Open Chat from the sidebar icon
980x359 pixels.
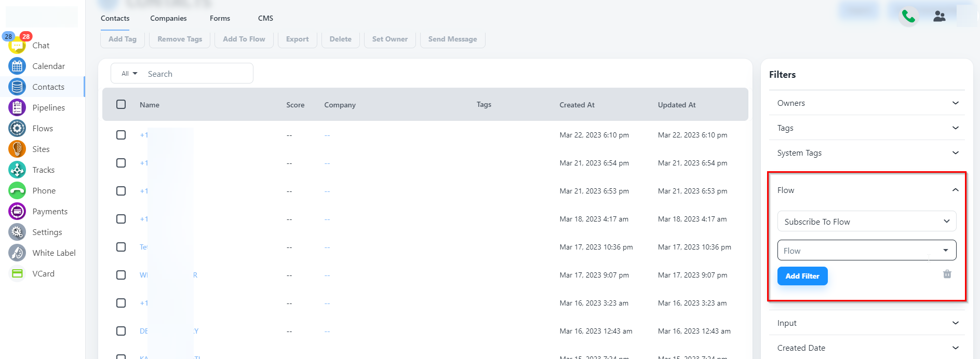pos(17,46)
